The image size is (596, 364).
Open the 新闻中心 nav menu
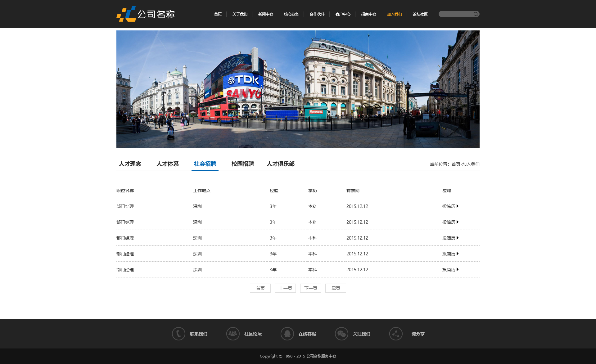pyautogui.click(x=265, y=14)
